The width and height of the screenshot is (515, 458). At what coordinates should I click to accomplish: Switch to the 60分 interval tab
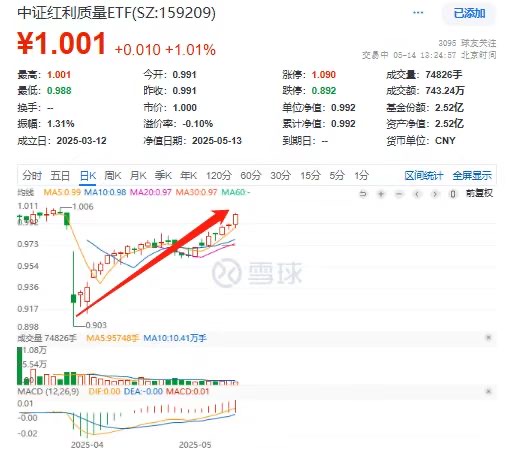point(251,175)
